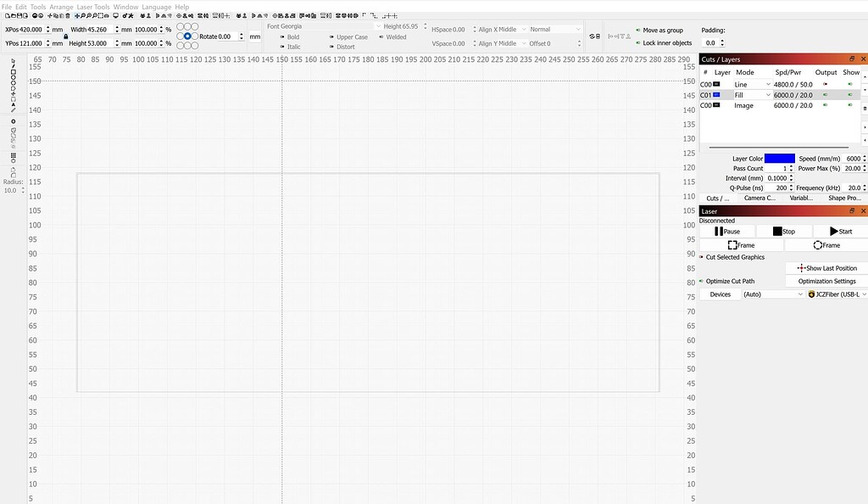
Task: Click the Pass Count input field
Action: 780,168
